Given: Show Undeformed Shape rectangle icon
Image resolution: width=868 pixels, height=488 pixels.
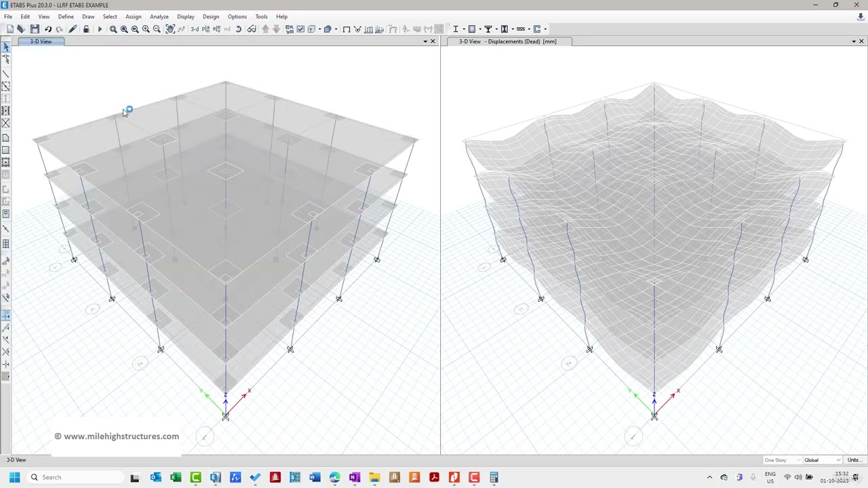Looking at the screenshot, I should pos(347,29).
